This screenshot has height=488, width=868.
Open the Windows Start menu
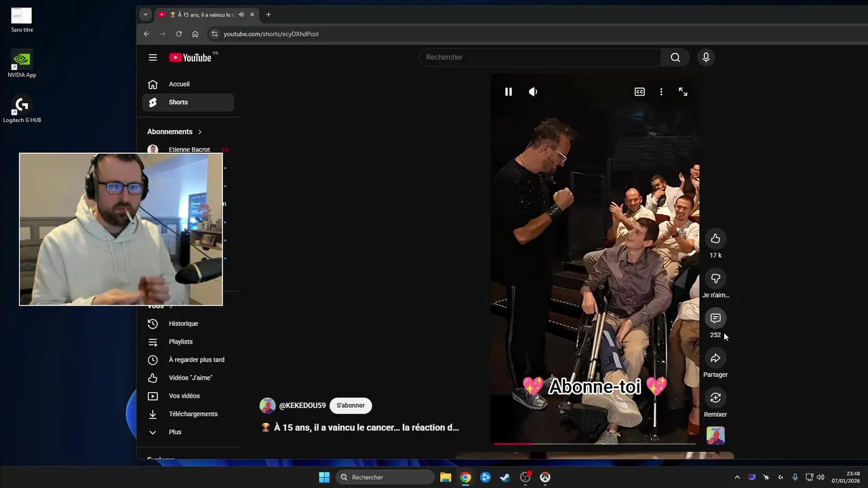pos(324,477)
